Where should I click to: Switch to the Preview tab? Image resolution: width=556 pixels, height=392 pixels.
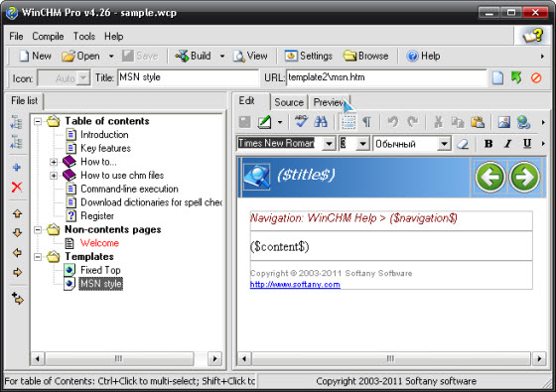tap(329, 102)
